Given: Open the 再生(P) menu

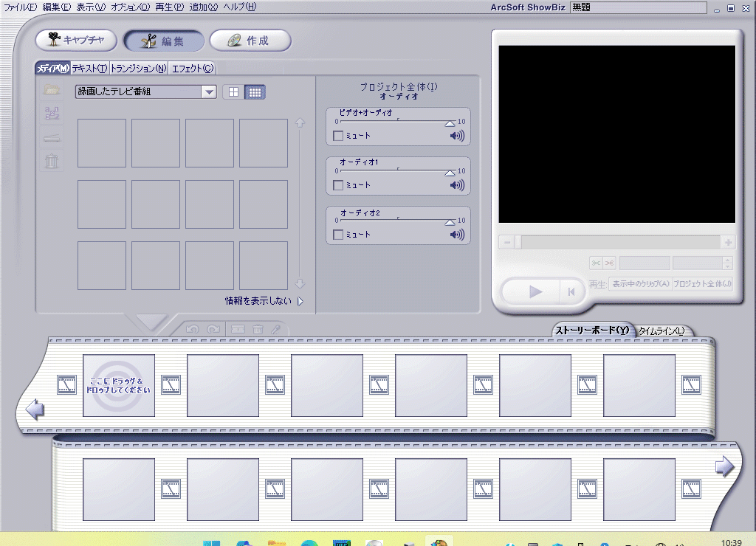Looking at the screenshot, I should [x=169, y=7].
